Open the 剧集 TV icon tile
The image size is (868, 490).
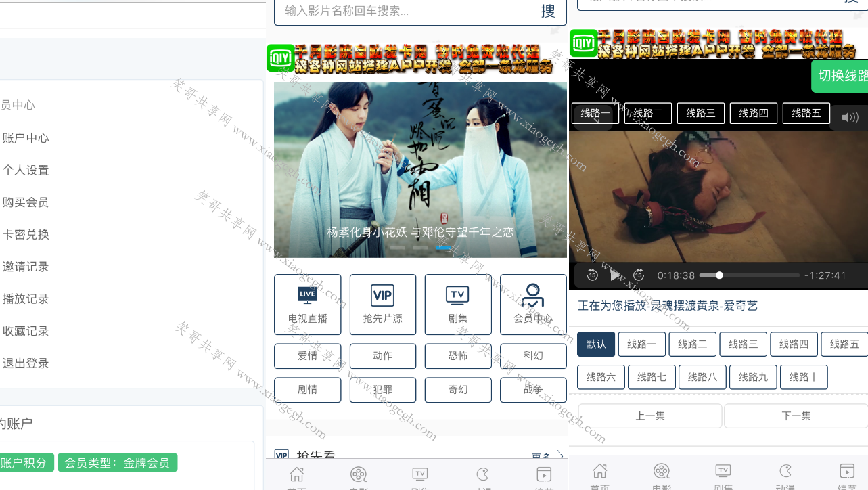[458, 305]
